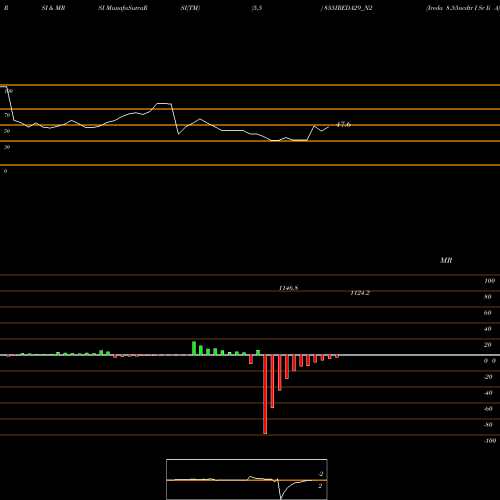Click the 30 level on RSI axis
This screenshot has width=500, height=500.
7,147
